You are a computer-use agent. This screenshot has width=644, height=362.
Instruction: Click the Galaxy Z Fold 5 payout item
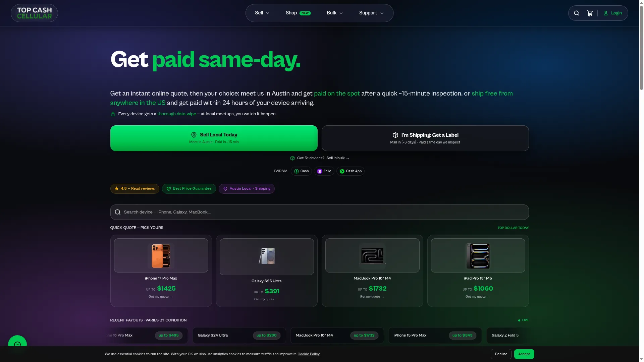tap(507, 336)
